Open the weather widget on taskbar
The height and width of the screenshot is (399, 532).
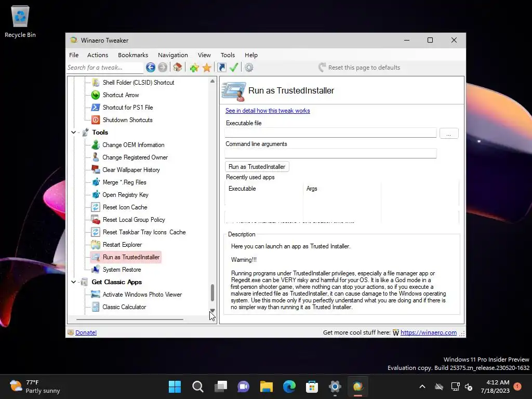click(35, 387)
